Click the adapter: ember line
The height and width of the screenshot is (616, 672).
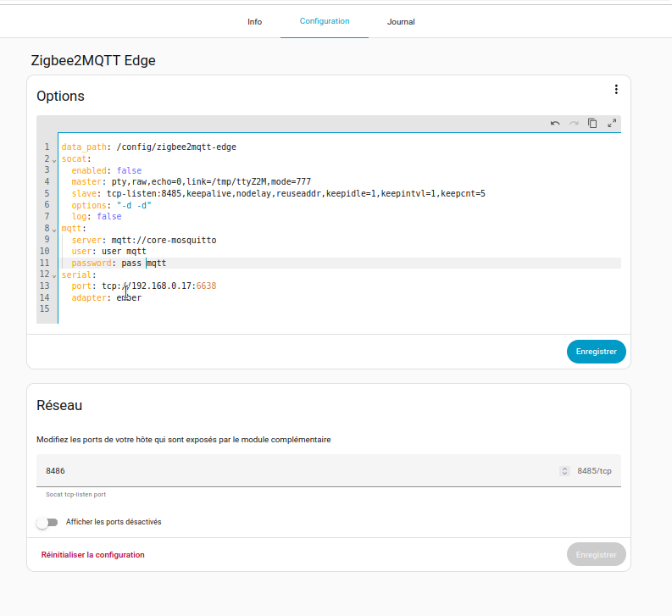click(x=106, y=297)
